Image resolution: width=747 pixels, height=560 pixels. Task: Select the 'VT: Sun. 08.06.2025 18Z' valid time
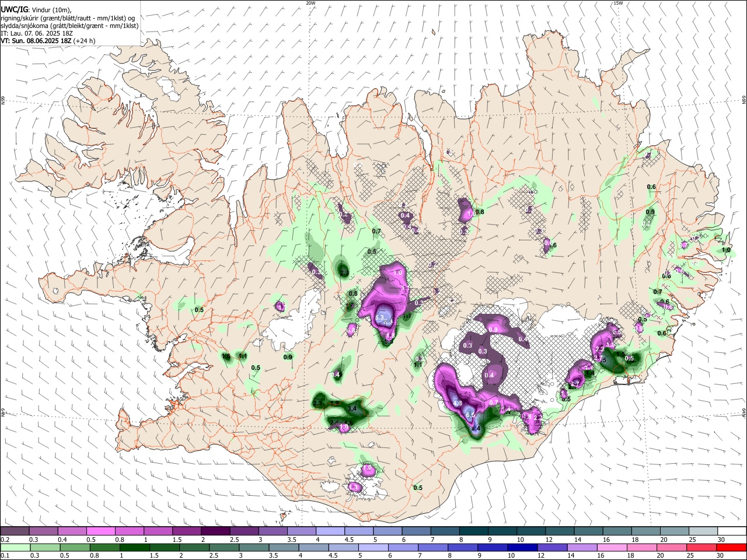coord(36,41)
